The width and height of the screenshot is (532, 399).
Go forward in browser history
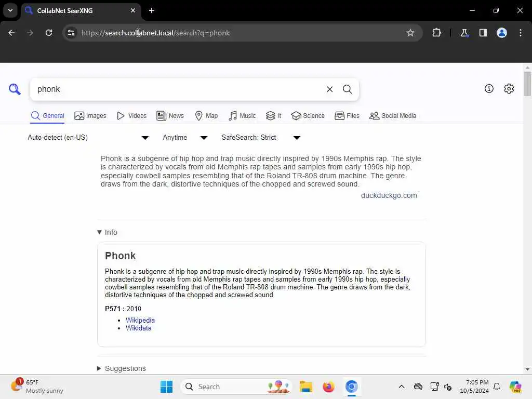point(30,33)
